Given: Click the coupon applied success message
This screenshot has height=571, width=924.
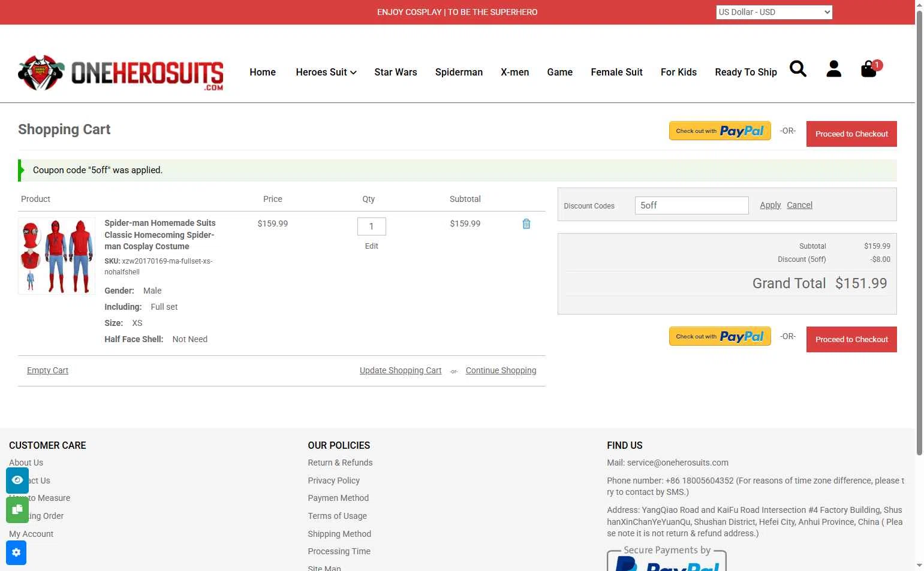Looking at the screenshot, I should coord(458,170).
